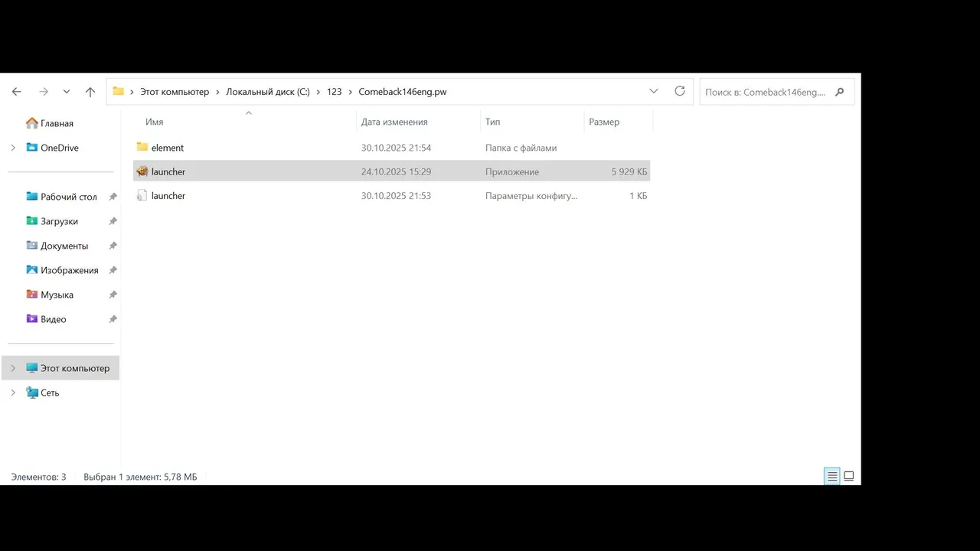980x551 pixels.
Task: Click pin icon next to 'Изображения'
Action: (x=113, y=270)
